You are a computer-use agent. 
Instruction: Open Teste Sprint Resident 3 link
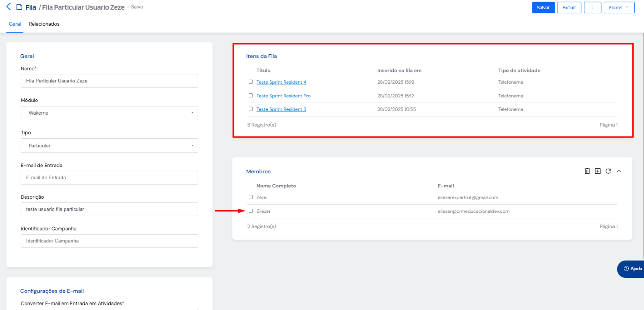tap(281, 109)
